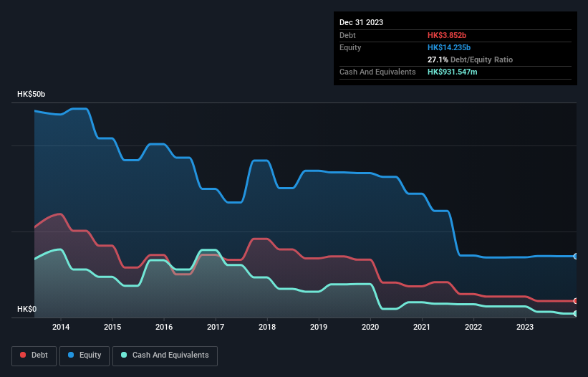The image size is (588, 377).
Task: Select the 2014 x-axis label
Action: click(61, 327)
